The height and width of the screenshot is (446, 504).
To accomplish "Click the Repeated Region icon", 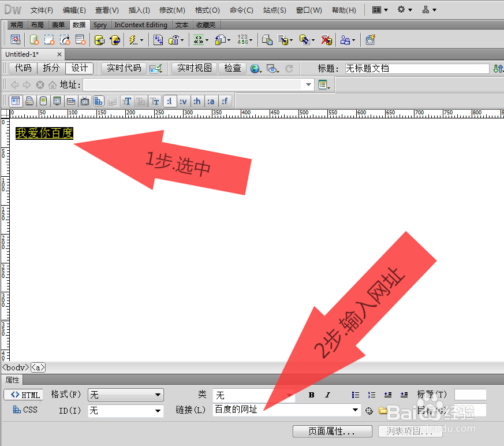I will point(158,40).
